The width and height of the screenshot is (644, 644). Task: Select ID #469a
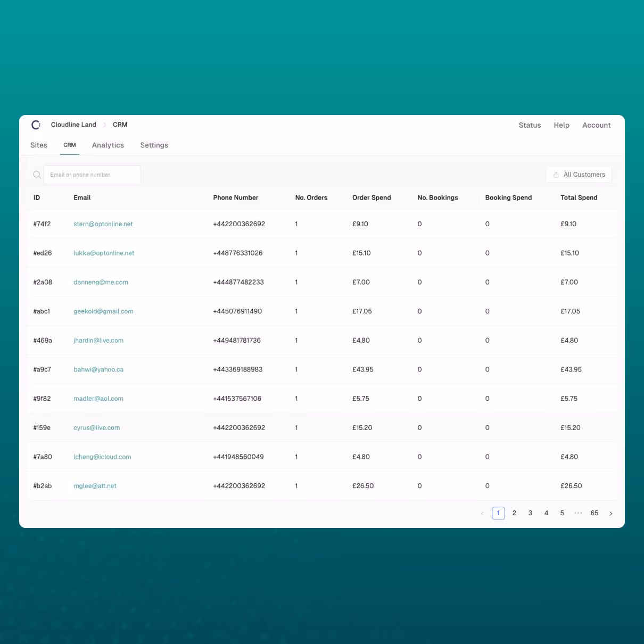click(43, 341)
